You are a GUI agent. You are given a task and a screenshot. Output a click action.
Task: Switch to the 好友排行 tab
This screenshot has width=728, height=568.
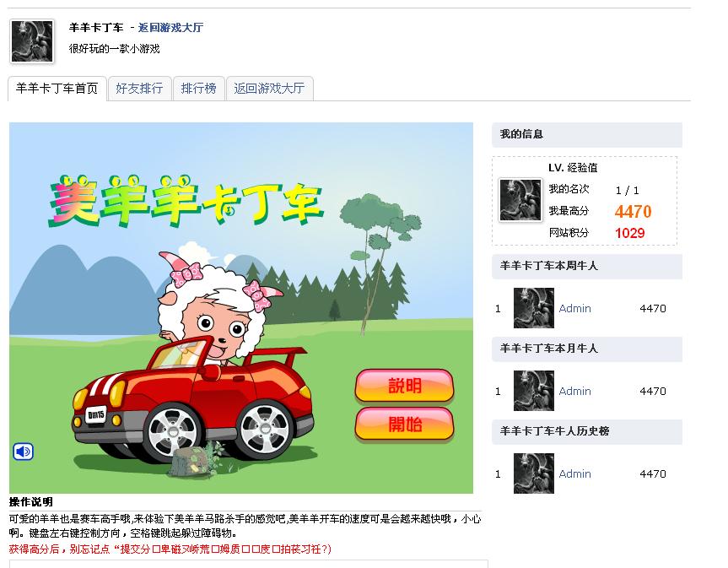point(139,89)
